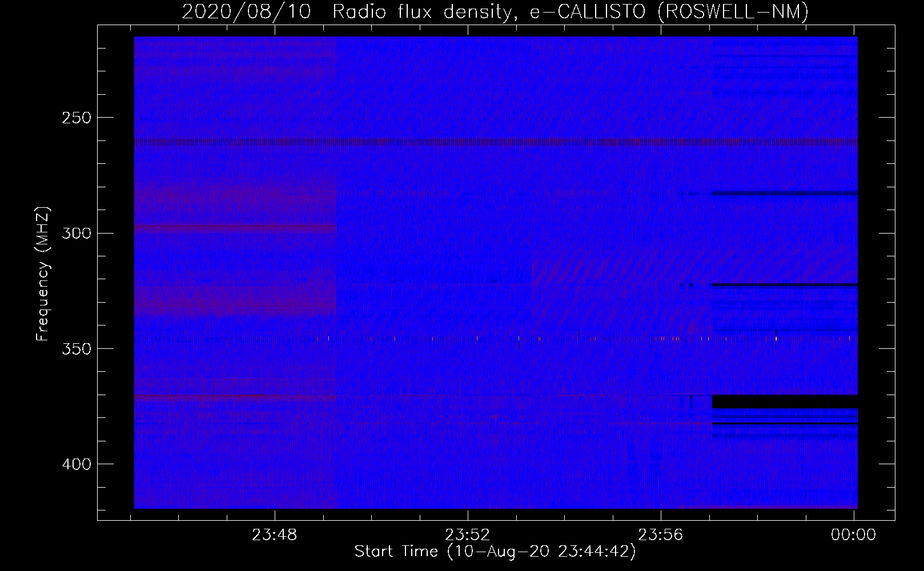
Task: Click the thick black band near 375 MHz
Action: (785, 402)
